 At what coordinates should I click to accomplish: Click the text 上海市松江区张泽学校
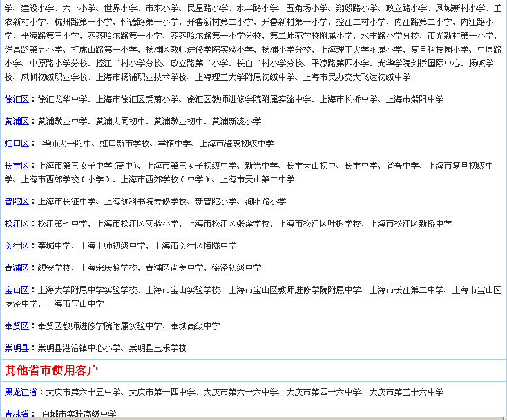(x=229, y=223)
